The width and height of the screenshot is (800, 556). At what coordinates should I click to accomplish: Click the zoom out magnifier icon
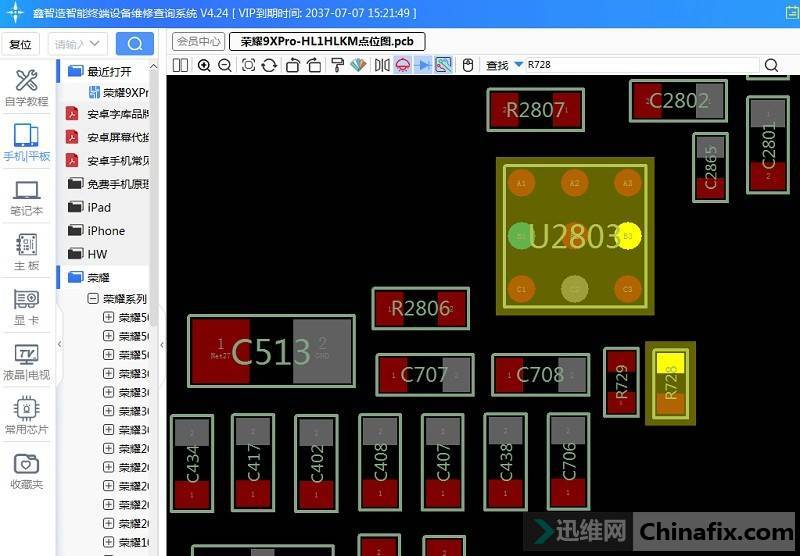(225, 65)
